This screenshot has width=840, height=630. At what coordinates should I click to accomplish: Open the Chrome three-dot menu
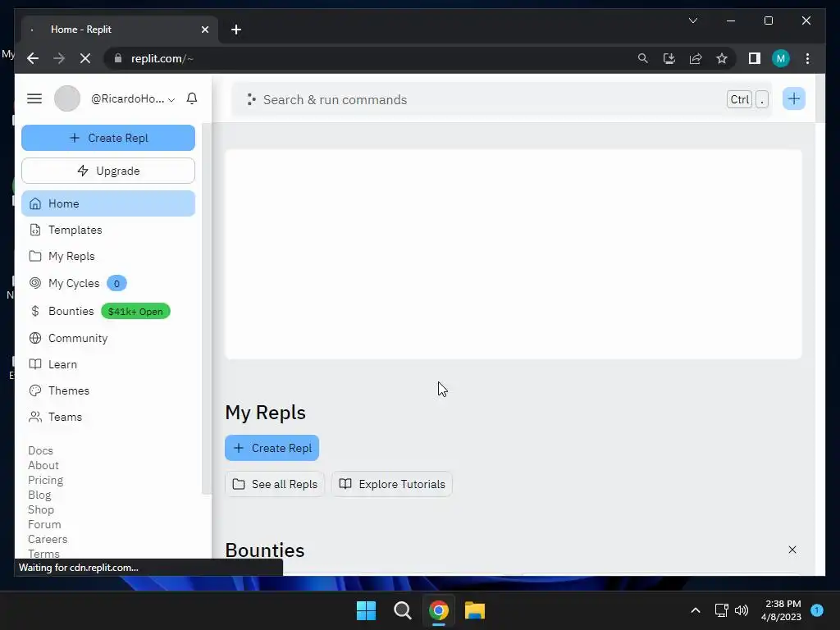[x=807, y=58]
